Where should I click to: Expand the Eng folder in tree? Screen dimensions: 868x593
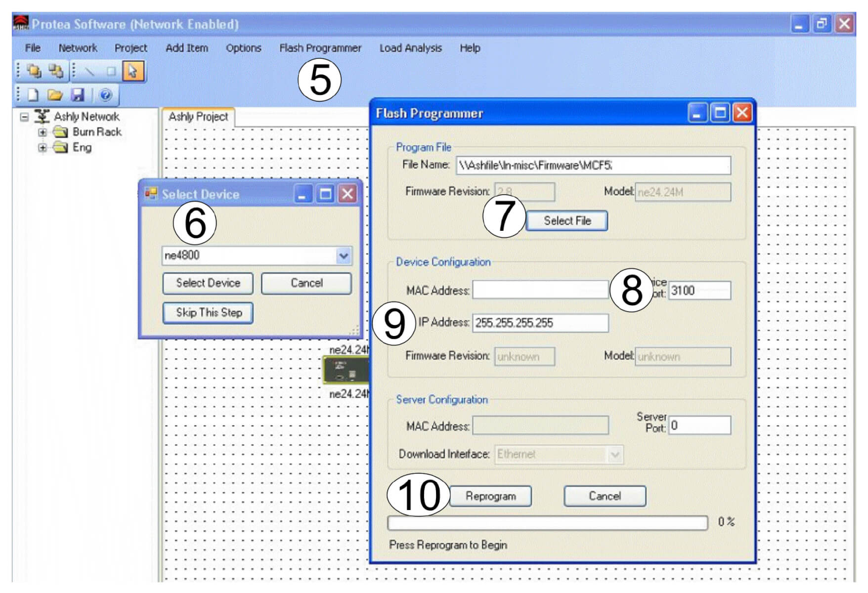(43, 148)
